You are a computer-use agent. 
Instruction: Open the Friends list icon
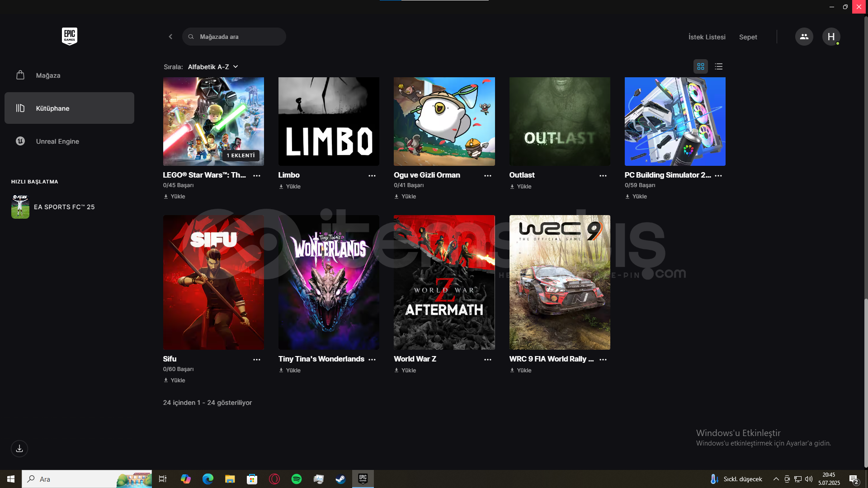tap(804, 37)
